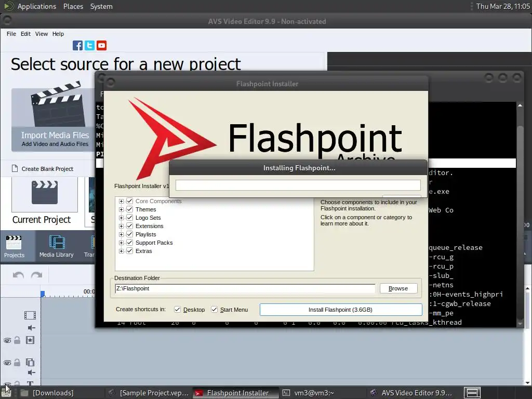Screen dimensions: 532x399
Task: Click the workspace switcher icon in taskbar
Action: pyautogui.click(x=472, y=393)
